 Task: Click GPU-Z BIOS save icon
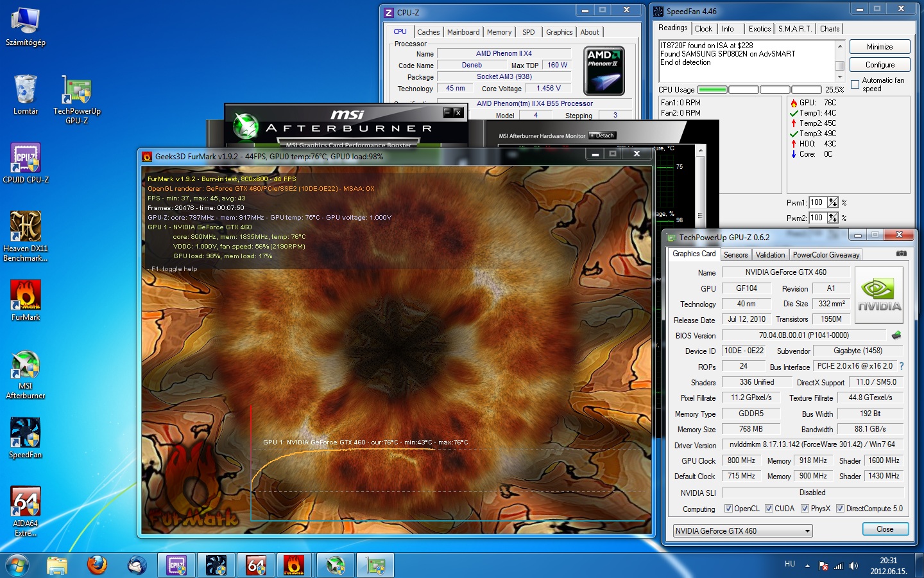coord(896,335)
